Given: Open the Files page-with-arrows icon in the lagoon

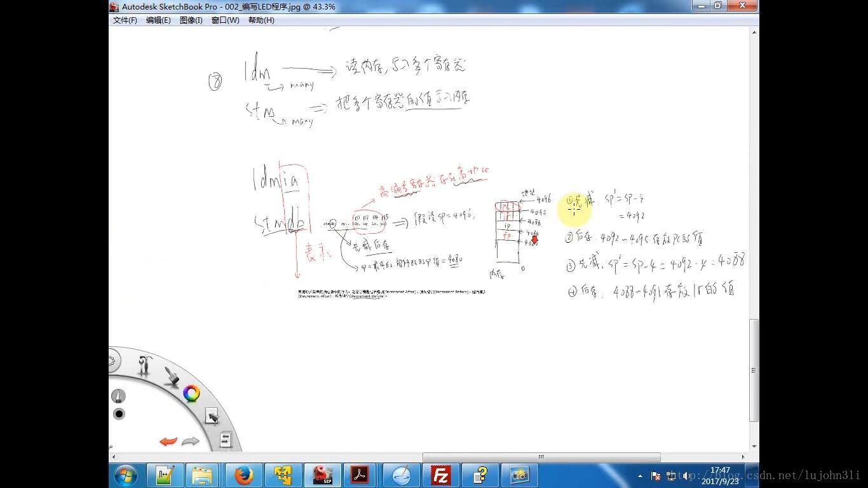Looking at the screenshot, I should (226, 440).
